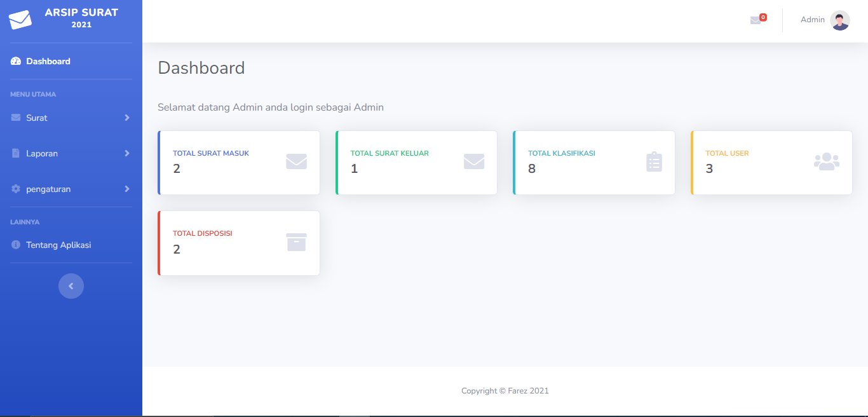The width and height of the screenshot is (868, 417).
Task: Click the red notification badge showing 0
Action: click(x=763, y=17)
